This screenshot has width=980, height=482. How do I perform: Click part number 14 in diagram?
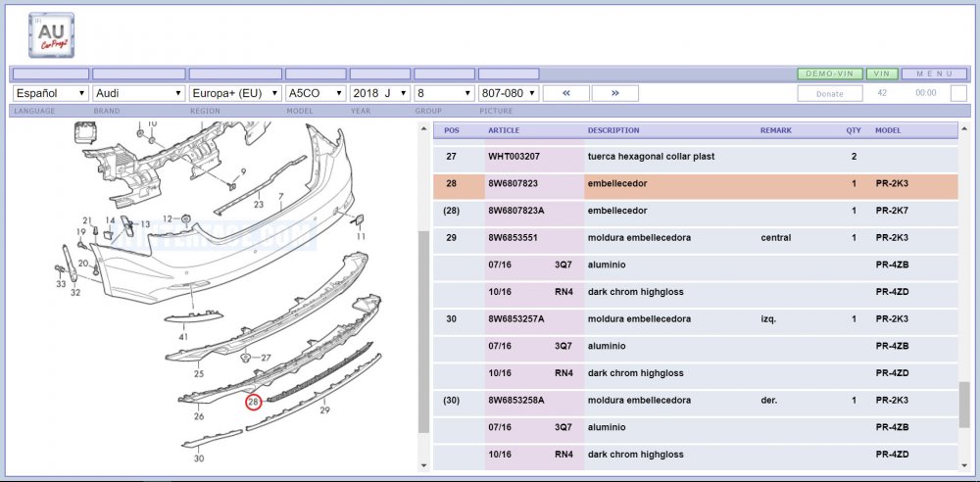coord(110,220)
